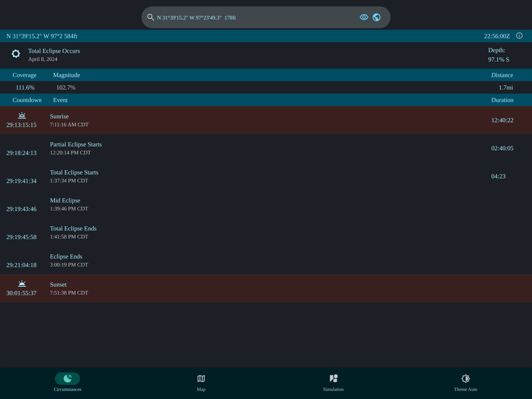Click the Simulation tab label
The height and width of the screenshot is (399, 532).
(333, 389)
